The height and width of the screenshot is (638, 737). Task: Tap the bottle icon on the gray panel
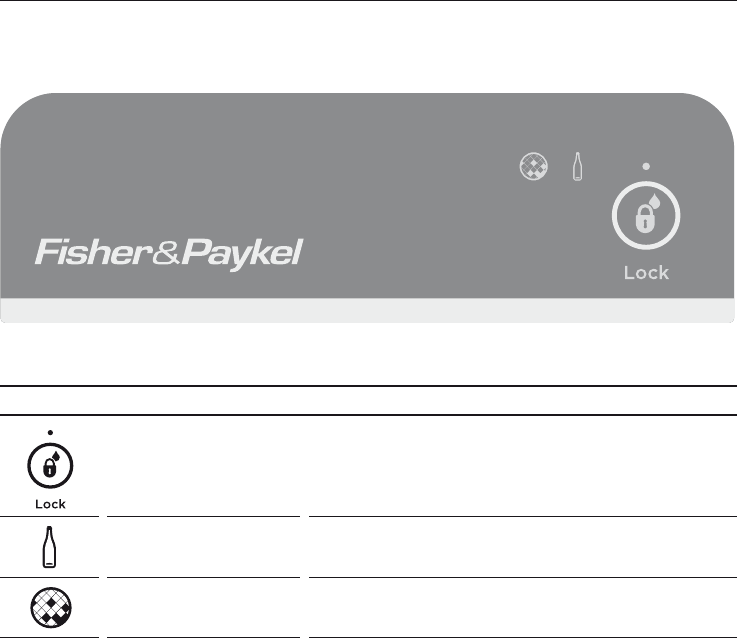(x=576, y=168)
